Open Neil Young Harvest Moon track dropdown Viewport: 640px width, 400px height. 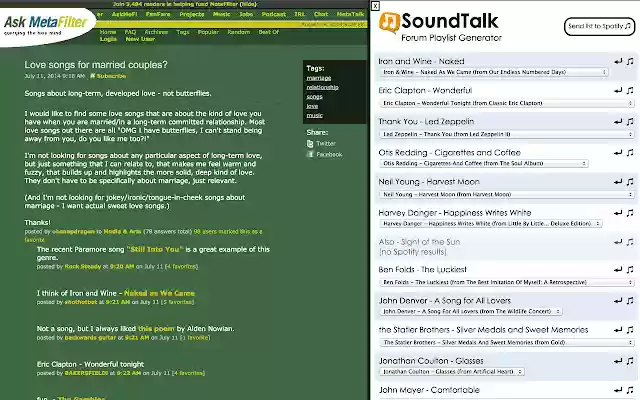tap(507, 195)
